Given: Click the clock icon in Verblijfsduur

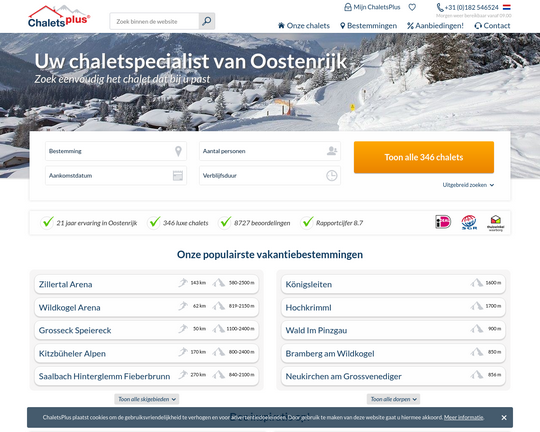Looking at the screenshot, I should click(332, 175).
